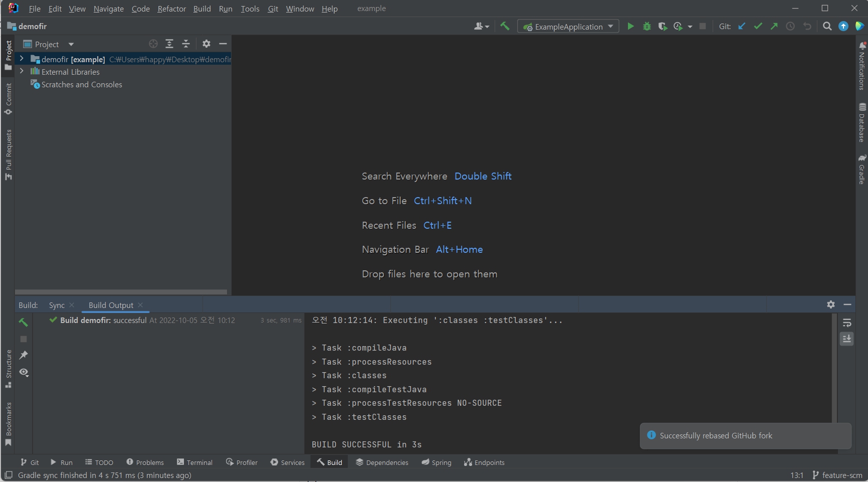Viewport: 868px width, 482px height.
Task: Open the Tools menu
Action: pyautogui.click(x=250, y=9)
